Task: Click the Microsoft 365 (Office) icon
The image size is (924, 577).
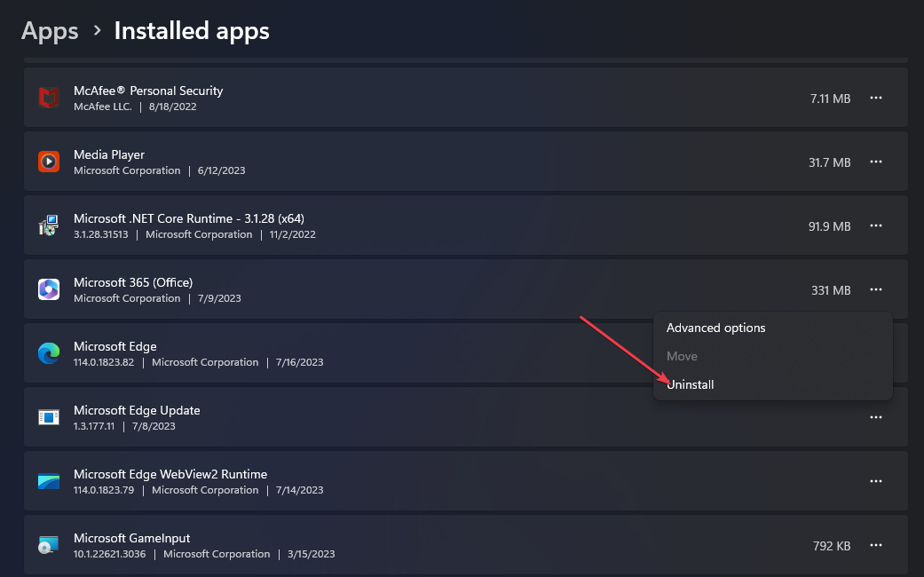Action: coord(48,289)
